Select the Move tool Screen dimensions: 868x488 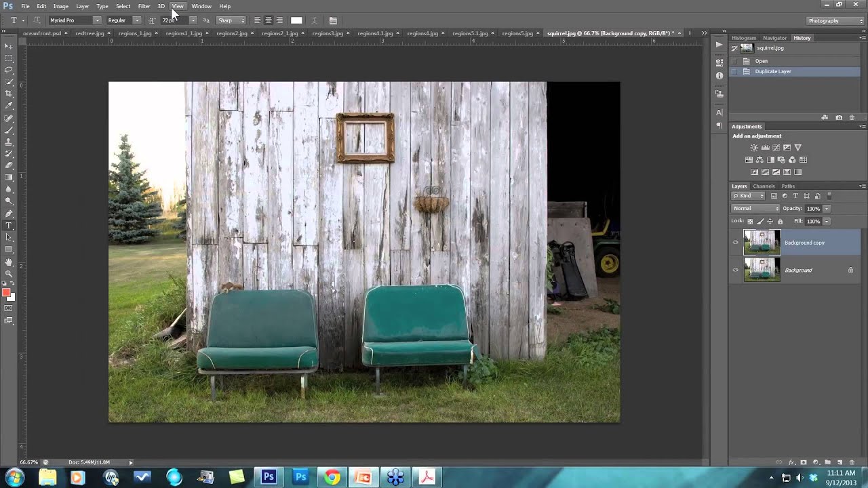coord(9,46)
